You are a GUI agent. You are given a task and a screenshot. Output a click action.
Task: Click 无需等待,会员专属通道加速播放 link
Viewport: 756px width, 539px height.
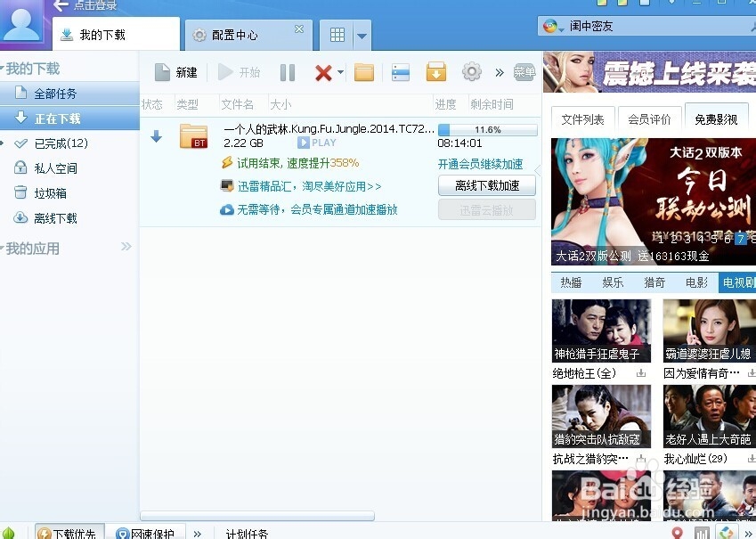pos(317,209)
